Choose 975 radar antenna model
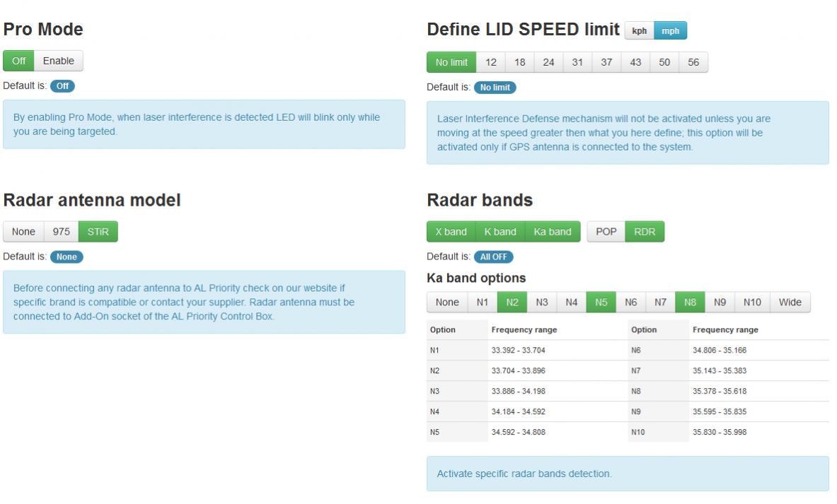Screen dimensions: 837x504 point(62,232)
